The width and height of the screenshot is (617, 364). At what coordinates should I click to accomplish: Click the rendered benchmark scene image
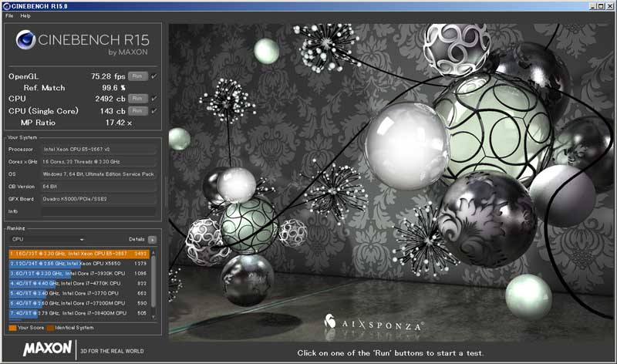click(x=391, y=182)
